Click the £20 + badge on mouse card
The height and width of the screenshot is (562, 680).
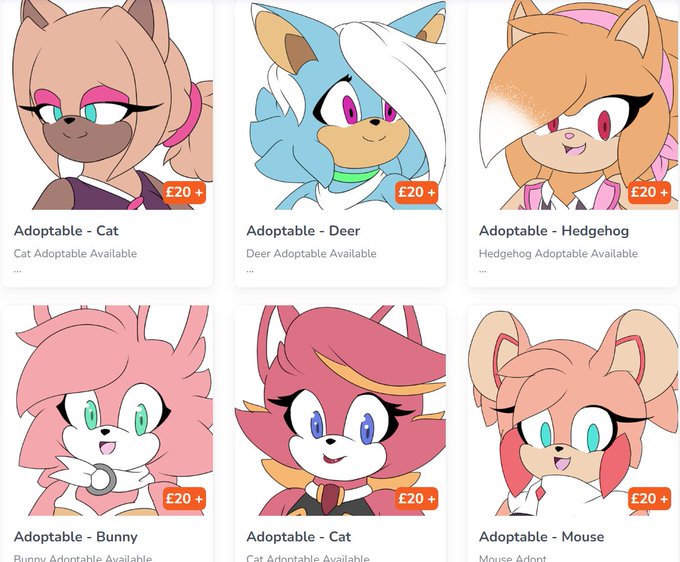pos(649,499)
